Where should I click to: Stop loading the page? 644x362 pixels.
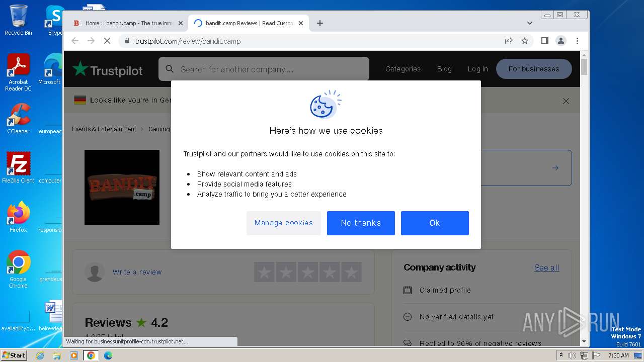point(107,41)
